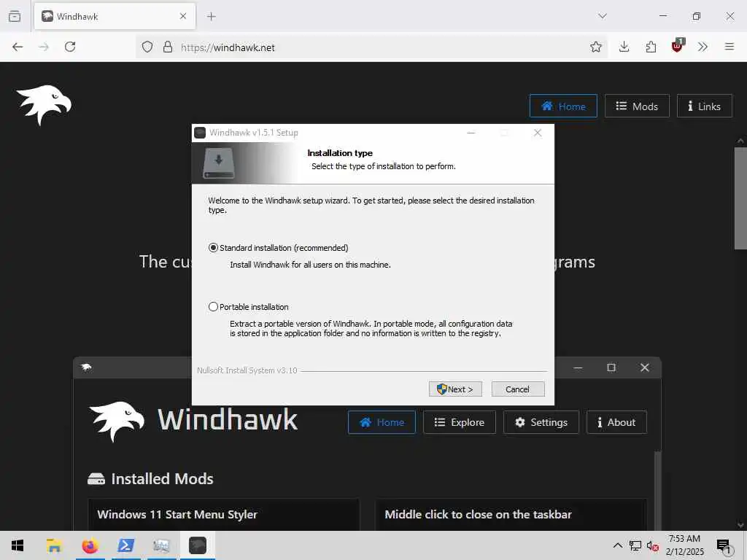
Task: Click the Windhawk eagle logo on website
Action: 43,105
